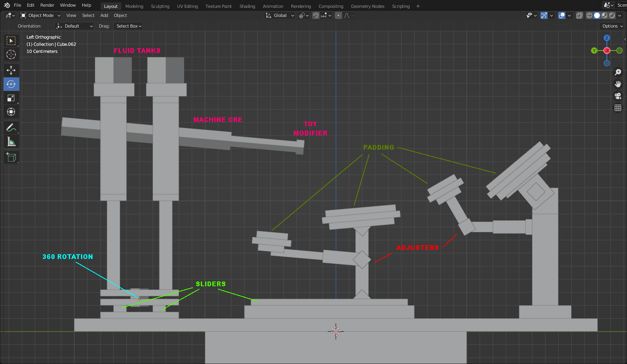Toggle X-ray display mode
Viewport: 627px width, 364px height.
(x=580, y=15)
